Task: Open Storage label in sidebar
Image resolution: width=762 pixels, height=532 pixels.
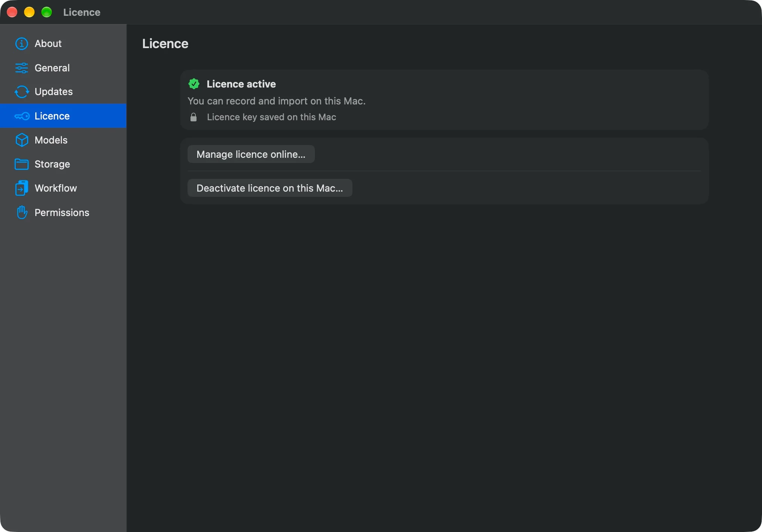Action: coord(52,164)
